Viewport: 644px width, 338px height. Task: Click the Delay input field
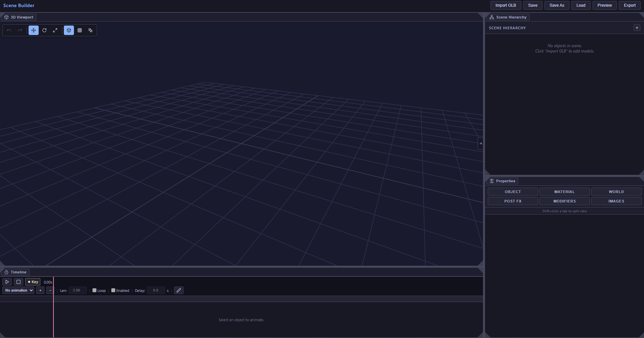coord(156,290)
